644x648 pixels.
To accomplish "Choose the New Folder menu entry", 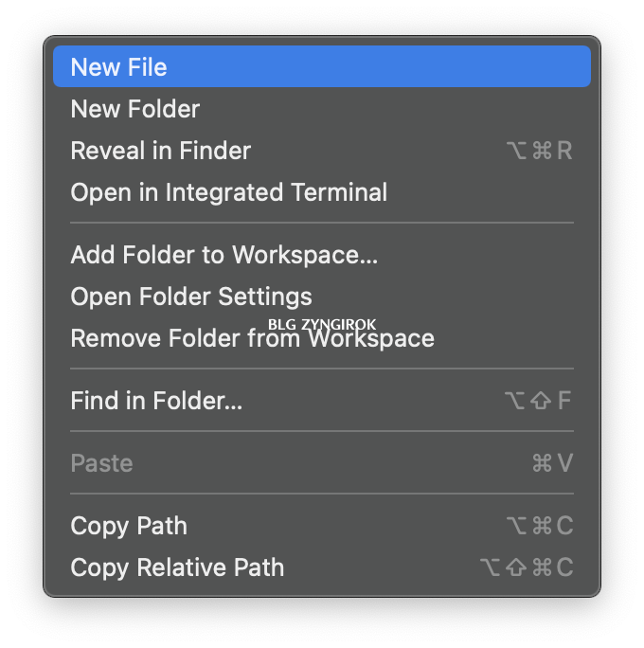I will point(322,109).
